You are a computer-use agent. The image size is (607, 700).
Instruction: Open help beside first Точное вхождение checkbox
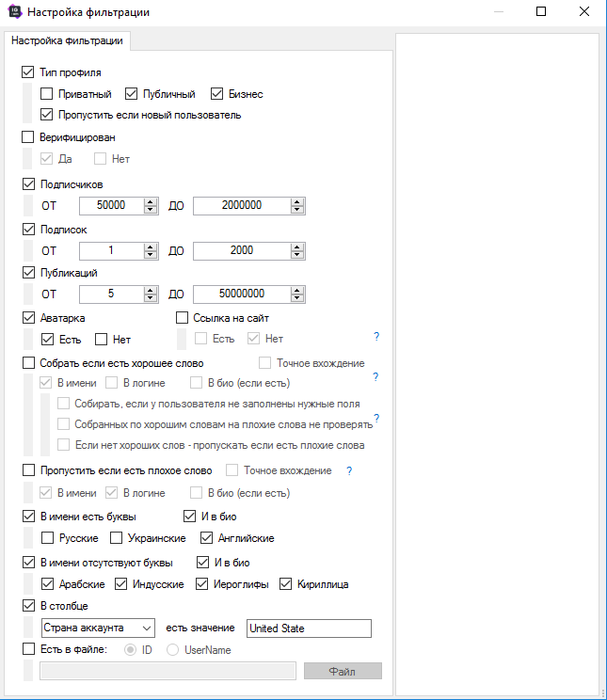375,377
